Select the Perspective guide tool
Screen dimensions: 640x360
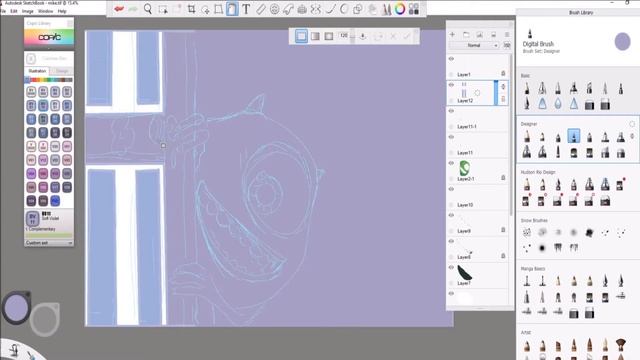pos(302,9)
